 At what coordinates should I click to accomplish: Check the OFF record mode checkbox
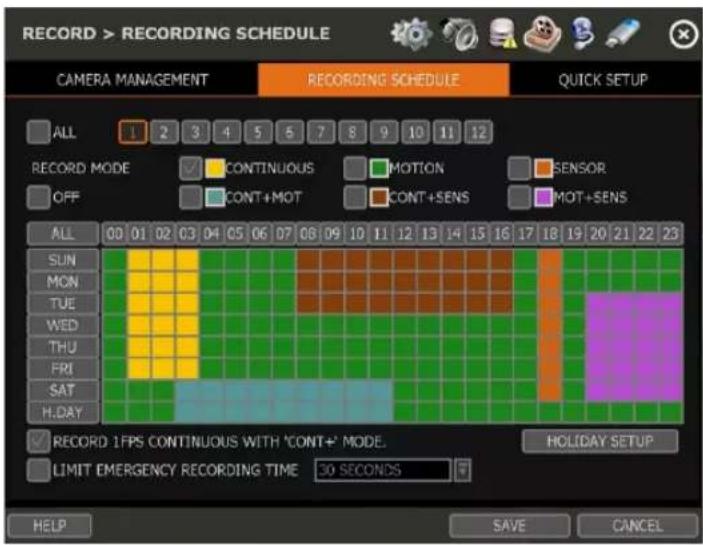point(38,198)
